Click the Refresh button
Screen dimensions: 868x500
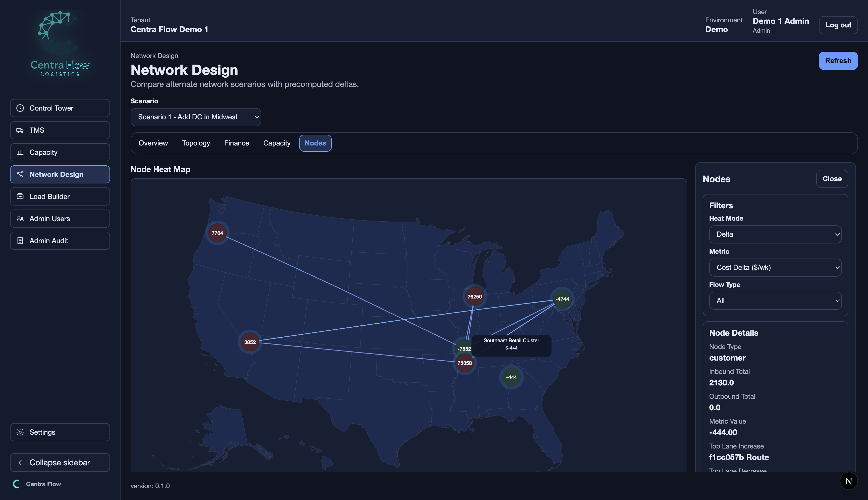[838, 61]
